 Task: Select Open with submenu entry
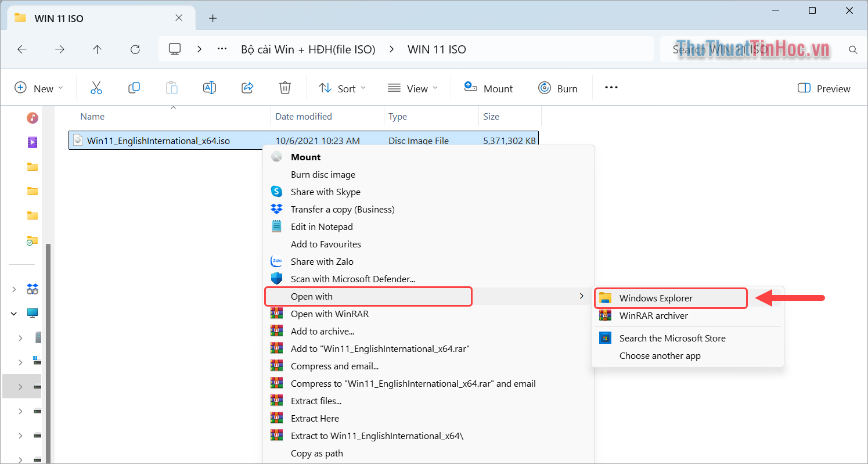coord(428,296)
